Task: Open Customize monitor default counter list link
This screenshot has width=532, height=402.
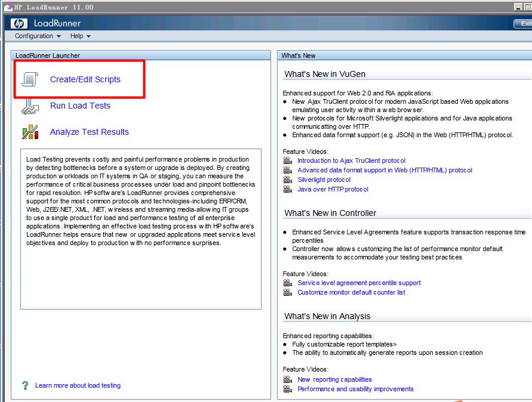Action: pos(351,292)
